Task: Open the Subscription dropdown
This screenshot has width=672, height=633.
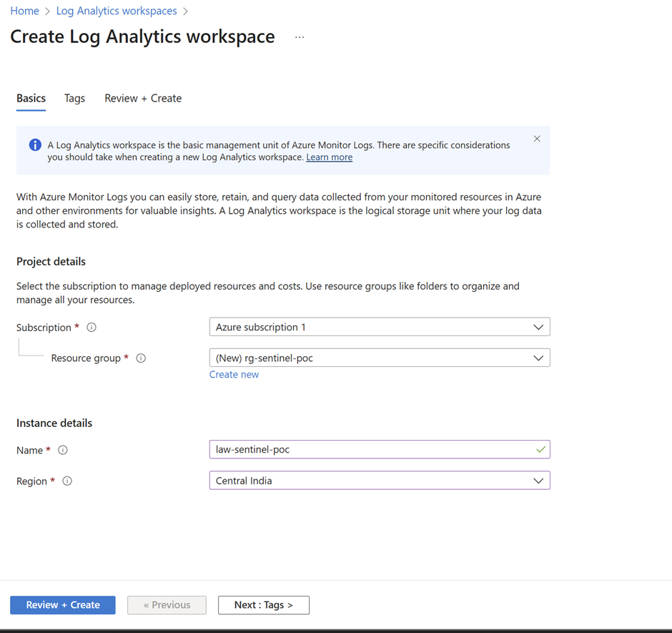Action: (x=379, y=327)
